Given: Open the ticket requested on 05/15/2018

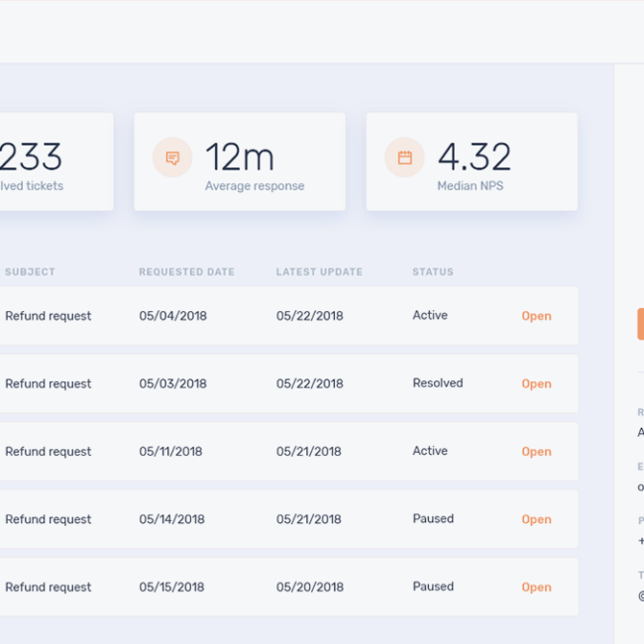Looking at the screenshot, I should coord(536,587).
